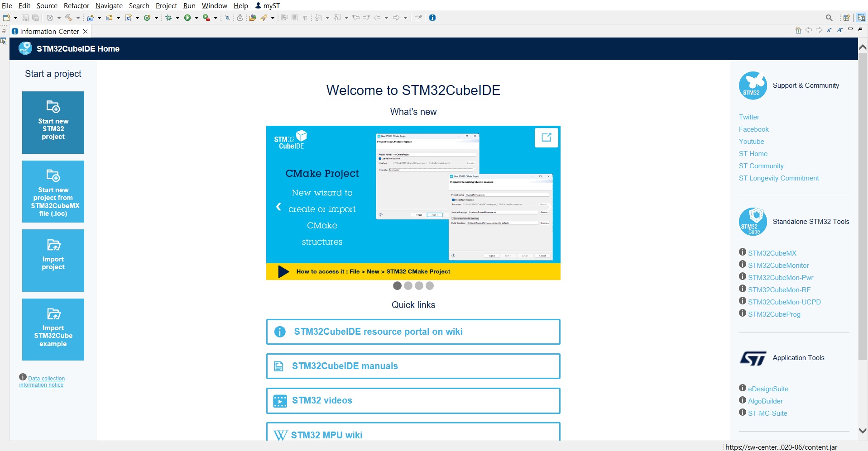Click the Manage build configurations icon
868x451 pixels.
[50, 18]
